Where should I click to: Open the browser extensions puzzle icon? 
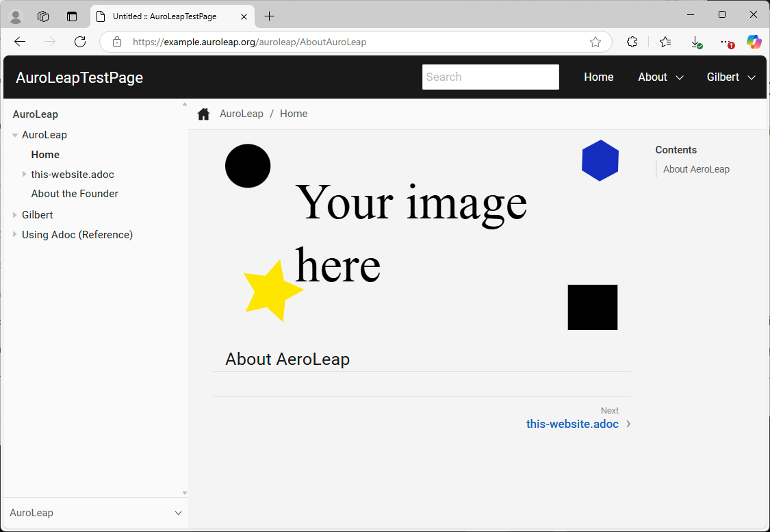(x=632, y=42)
